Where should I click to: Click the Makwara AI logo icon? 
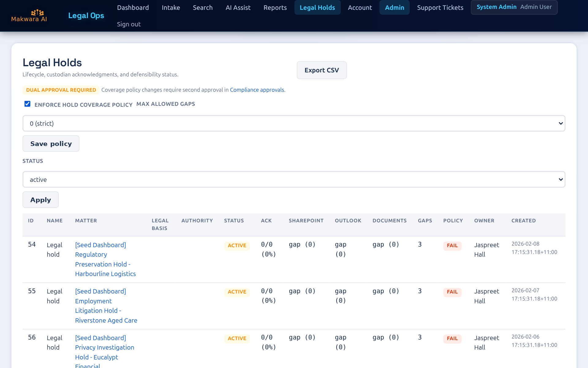37,13
